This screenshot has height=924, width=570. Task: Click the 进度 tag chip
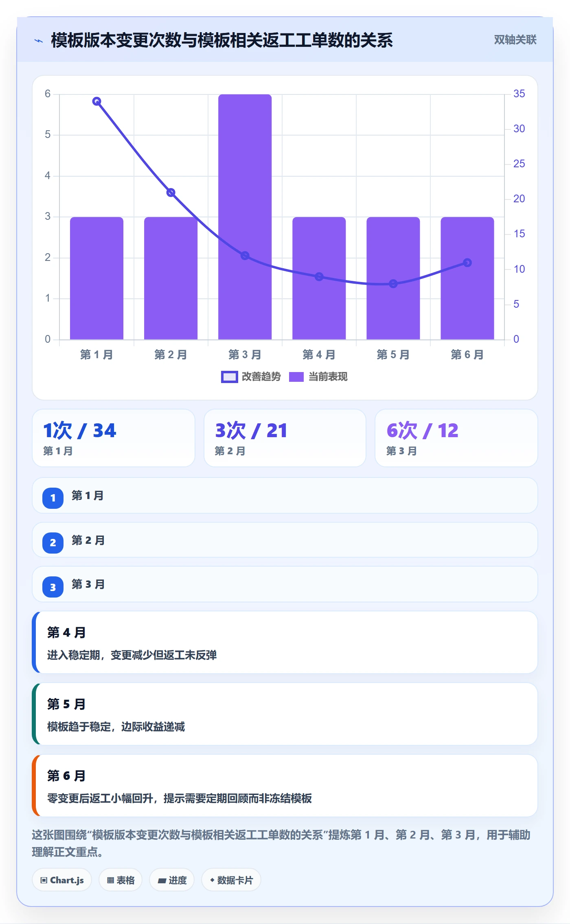172,880
